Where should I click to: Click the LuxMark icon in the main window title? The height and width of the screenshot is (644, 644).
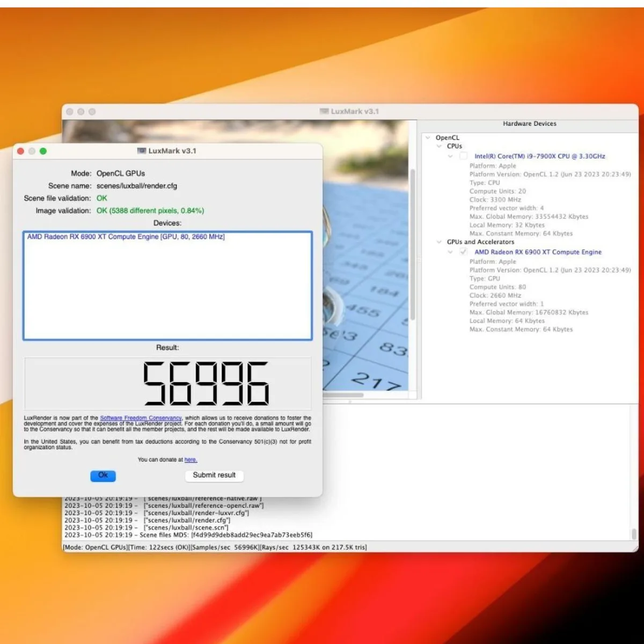(x=324, y=111)
